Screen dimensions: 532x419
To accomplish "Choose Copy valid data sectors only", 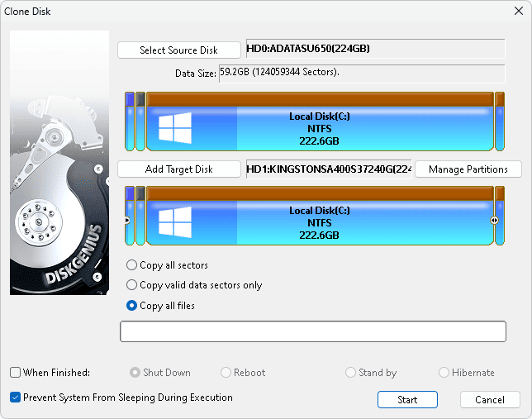I will pos(132,285).
